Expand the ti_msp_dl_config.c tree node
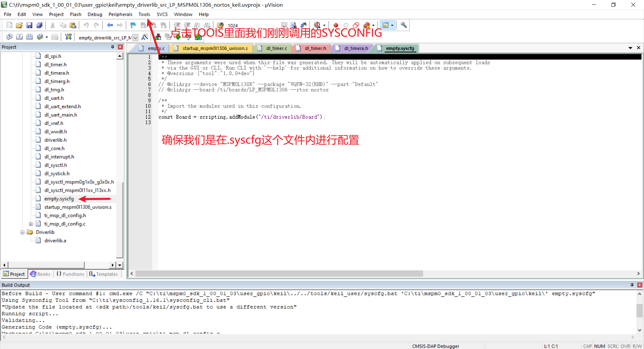This screenshot has width=644, height=349. (x=31, y=224)
